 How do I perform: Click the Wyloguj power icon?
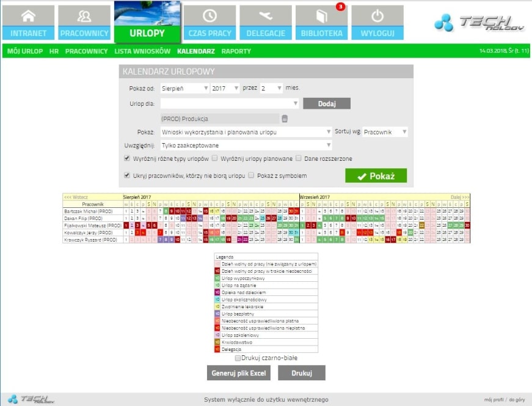(x=377, y=17)
